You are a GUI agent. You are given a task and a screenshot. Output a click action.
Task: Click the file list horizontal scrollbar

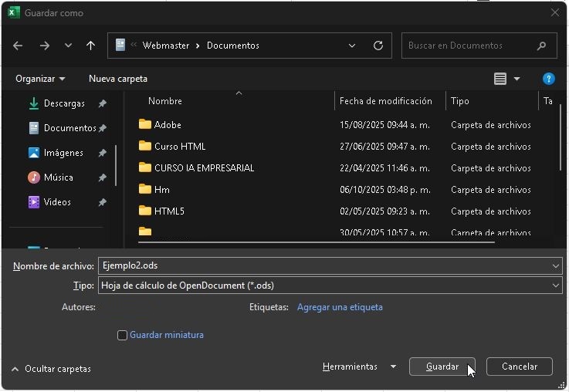point(317,242)
